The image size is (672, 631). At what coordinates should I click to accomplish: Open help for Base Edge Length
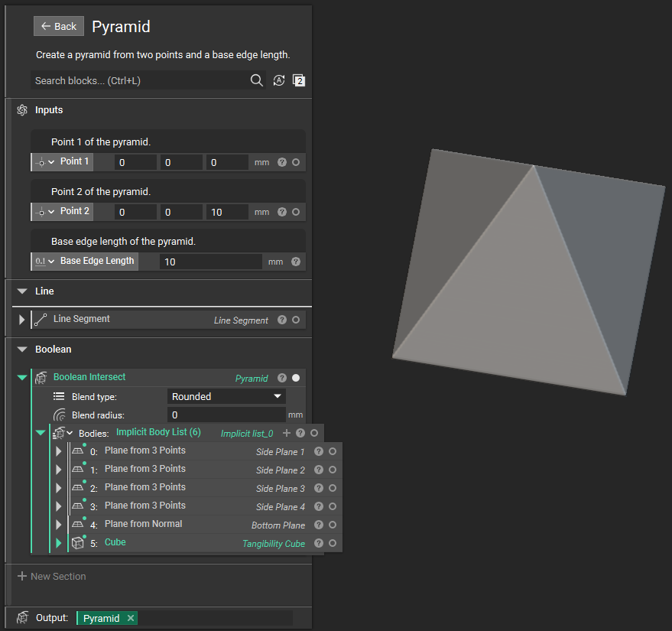pos(296,262)
